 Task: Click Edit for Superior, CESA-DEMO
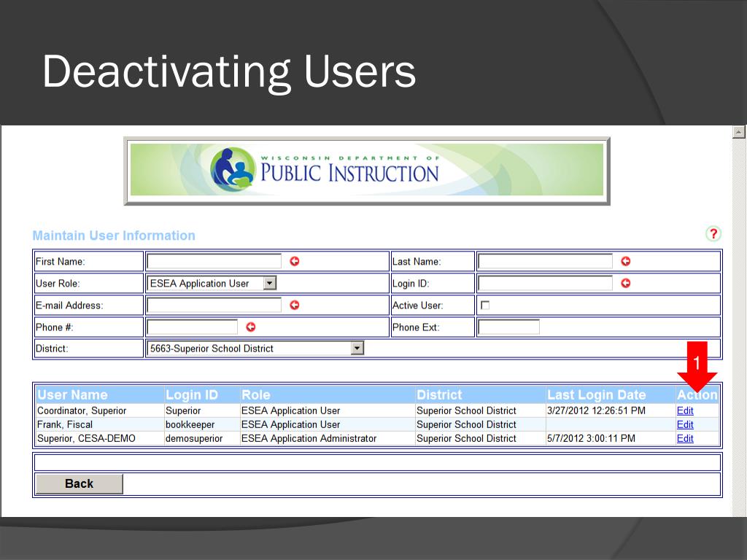pos(685,438)
